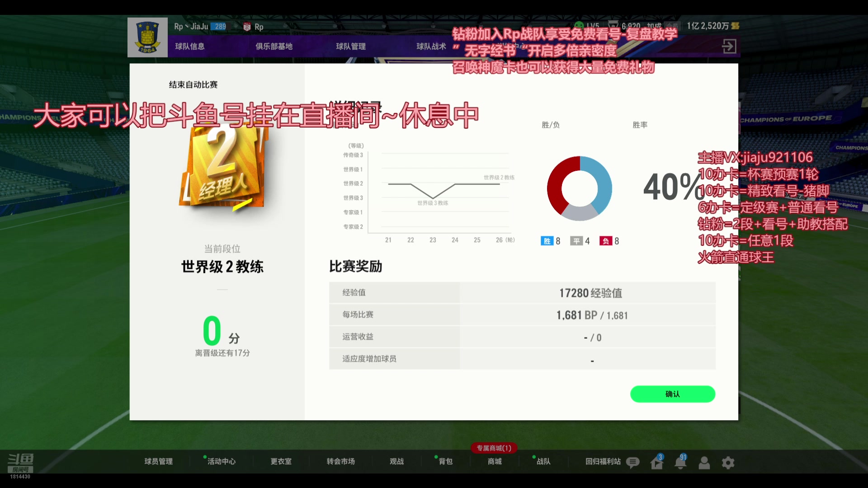Switch to the 球队战术 tab

431,46
